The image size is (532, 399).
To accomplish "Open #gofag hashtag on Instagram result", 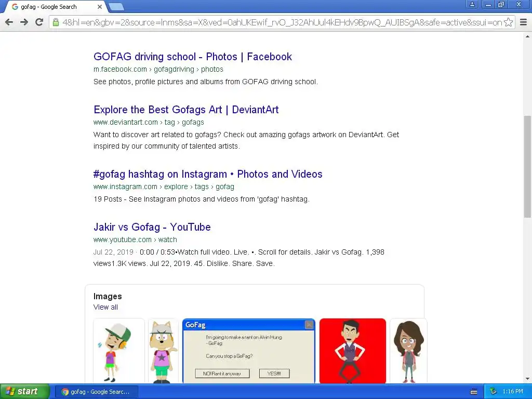I will point(208,174).
